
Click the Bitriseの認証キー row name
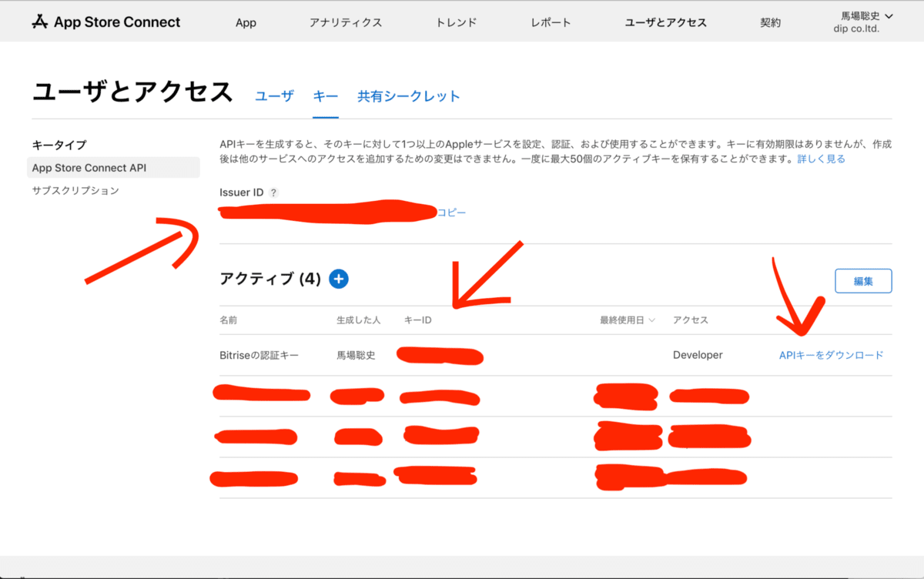tap(259, 355)
